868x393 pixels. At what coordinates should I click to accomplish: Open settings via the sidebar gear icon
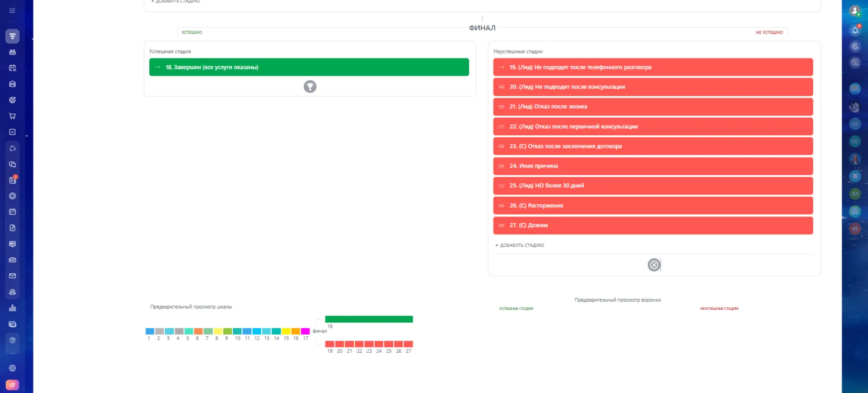pos(12,368)
